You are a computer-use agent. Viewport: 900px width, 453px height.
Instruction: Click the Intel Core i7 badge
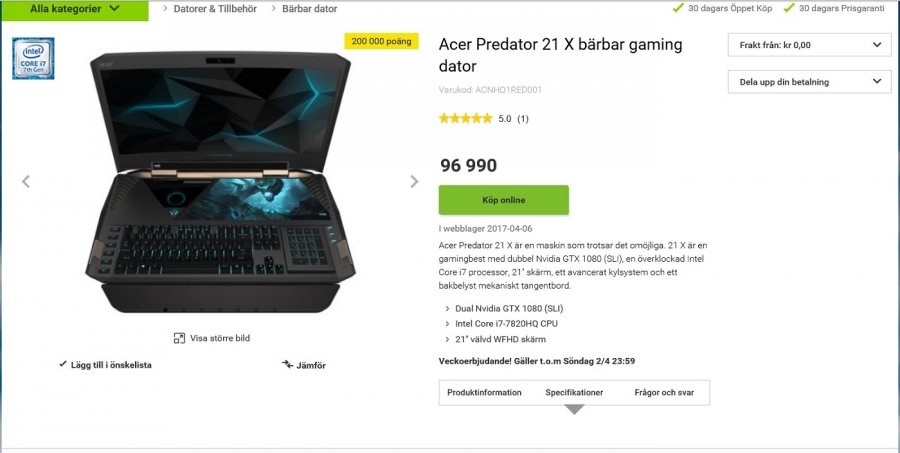point(33,58)
